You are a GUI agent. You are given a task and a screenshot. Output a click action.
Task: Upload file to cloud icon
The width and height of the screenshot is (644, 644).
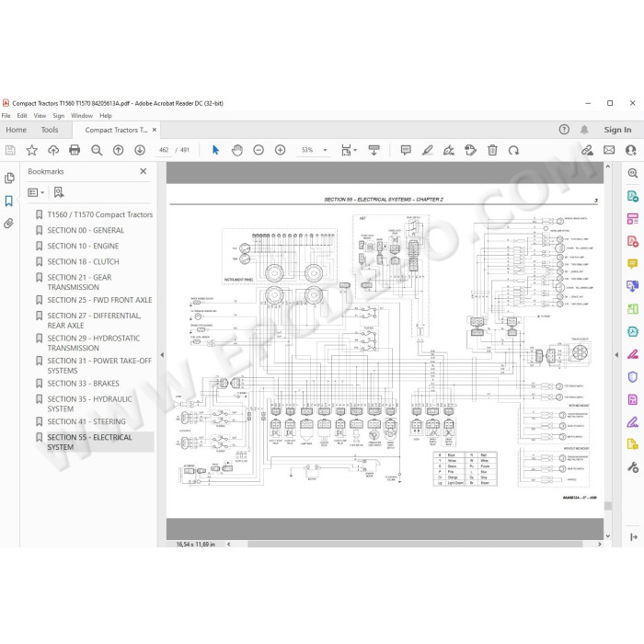point(53,150)
